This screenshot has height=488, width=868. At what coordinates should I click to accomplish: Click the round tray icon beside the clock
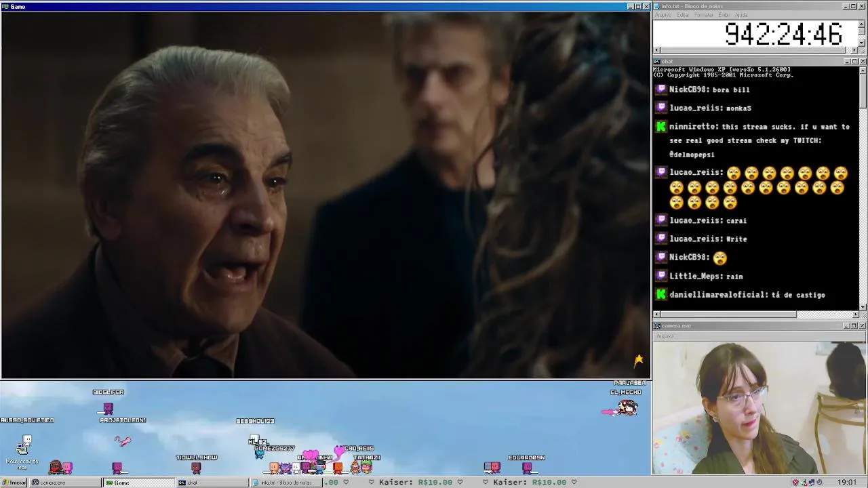(x=819, y=483)
